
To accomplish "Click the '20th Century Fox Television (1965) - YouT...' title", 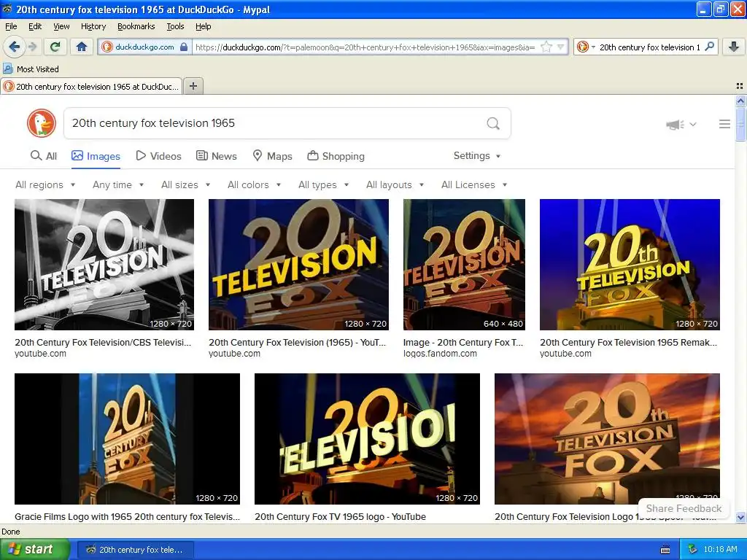I will 298,343.
